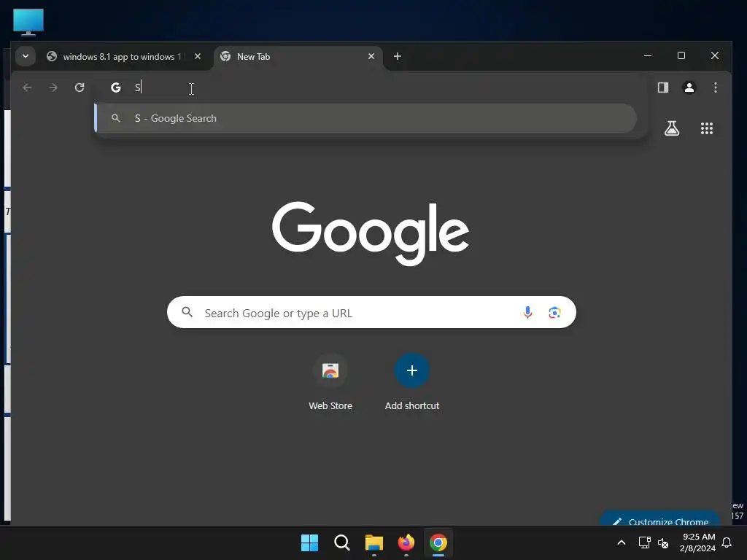Search by image with the Google Lens icon
The image size is (747, 560).
pos(554,312)
